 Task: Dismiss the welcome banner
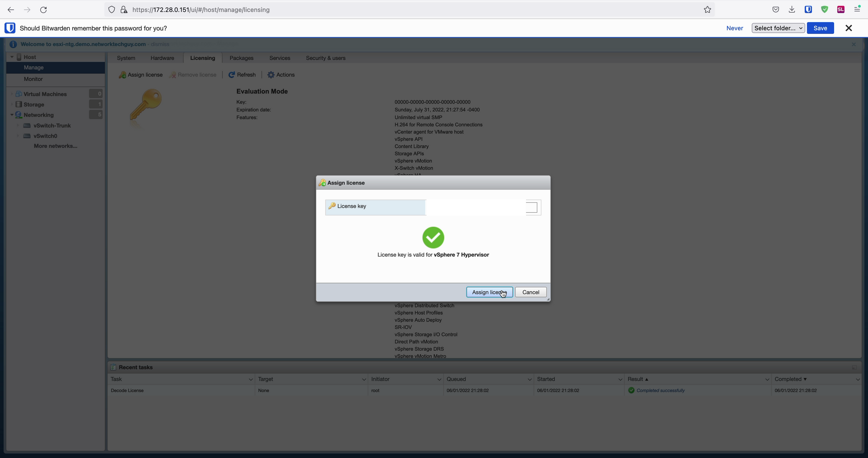(x=160, y=44)
